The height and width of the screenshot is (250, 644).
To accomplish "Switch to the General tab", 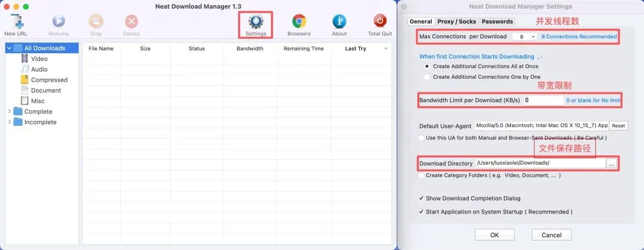I will [x=420, y=21].
